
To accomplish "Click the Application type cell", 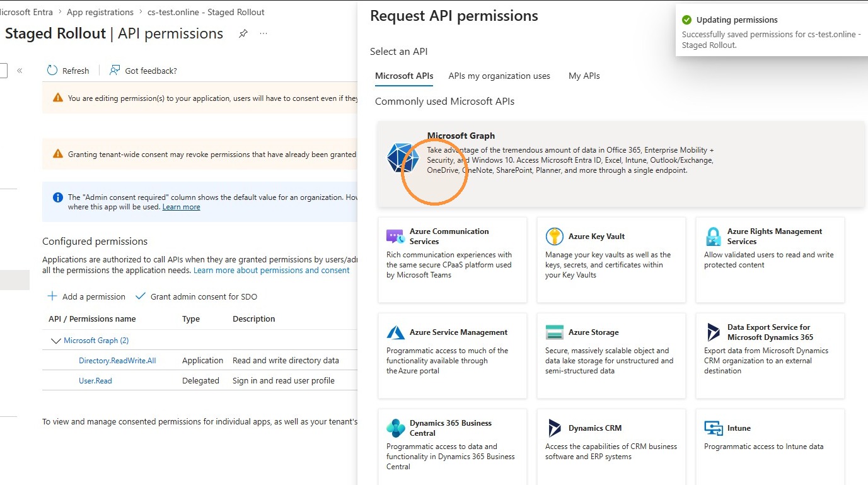I will pyautogui.click(x=203, y=361).
